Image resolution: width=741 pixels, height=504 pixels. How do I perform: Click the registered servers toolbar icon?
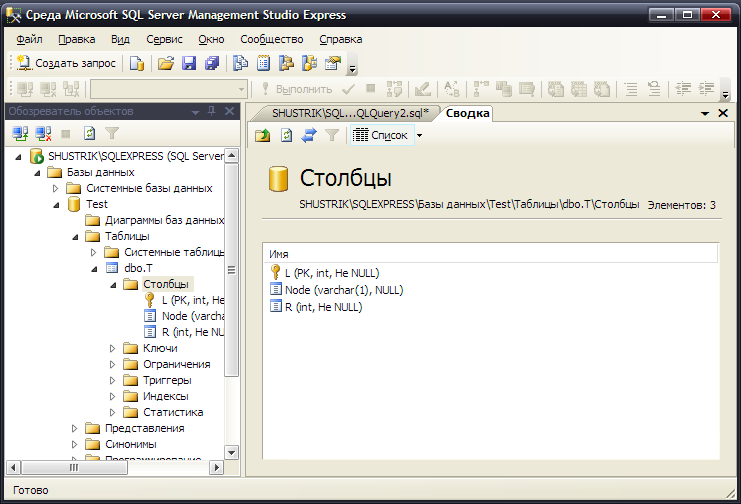[241, 63]
